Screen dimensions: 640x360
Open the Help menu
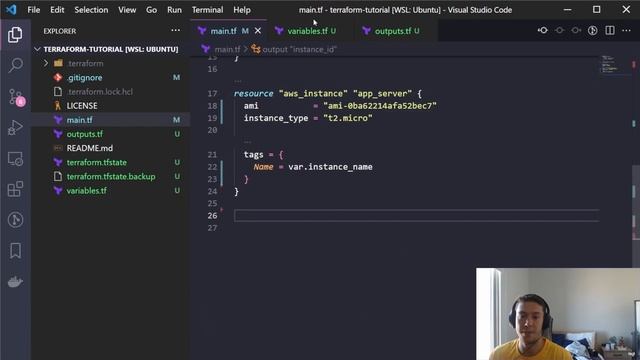(242, 10)
